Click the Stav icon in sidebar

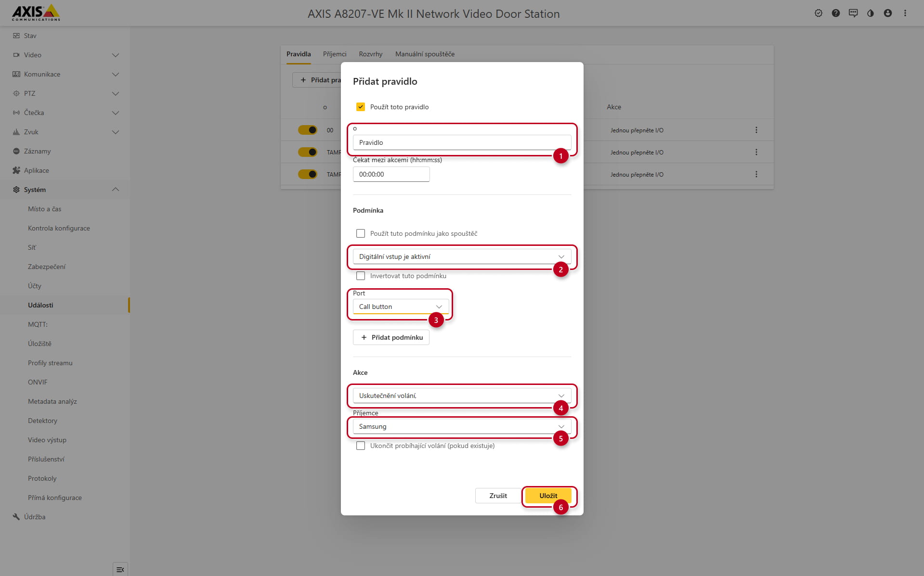pos(16,36)
